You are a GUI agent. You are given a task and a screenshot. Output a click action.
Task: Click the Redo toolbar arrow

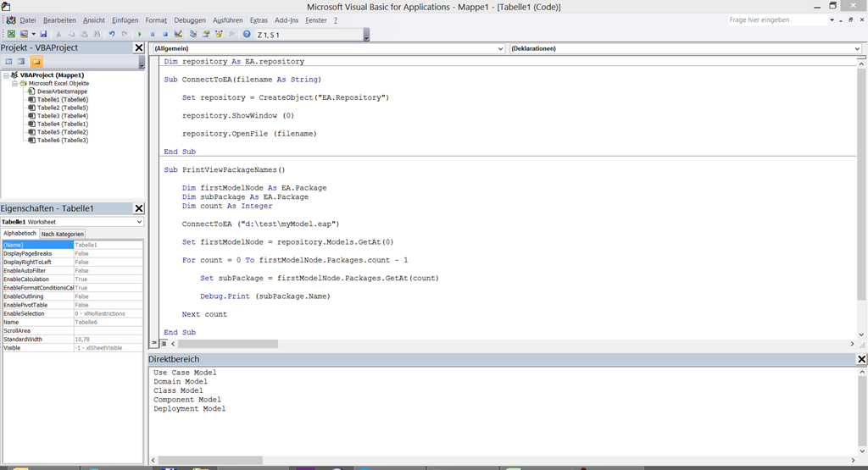pyautogui.click(x=125, y=34)
